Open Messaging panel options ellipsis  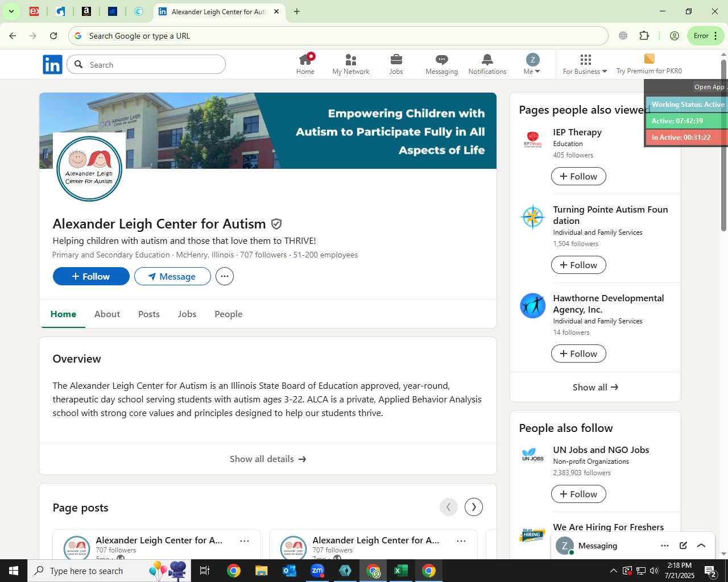pos(665,546)
